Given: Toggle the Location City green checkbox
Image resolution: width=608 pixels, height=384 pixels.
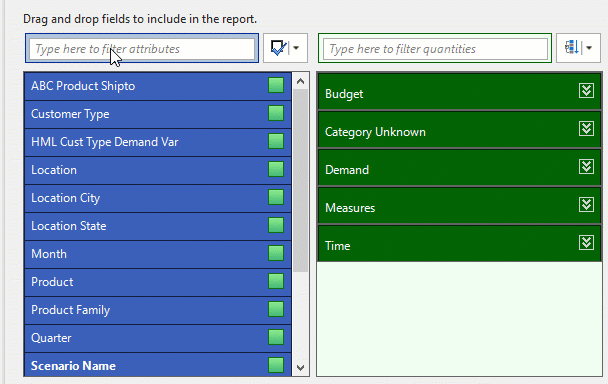Looking at the screenshot, I should (276, 197).
